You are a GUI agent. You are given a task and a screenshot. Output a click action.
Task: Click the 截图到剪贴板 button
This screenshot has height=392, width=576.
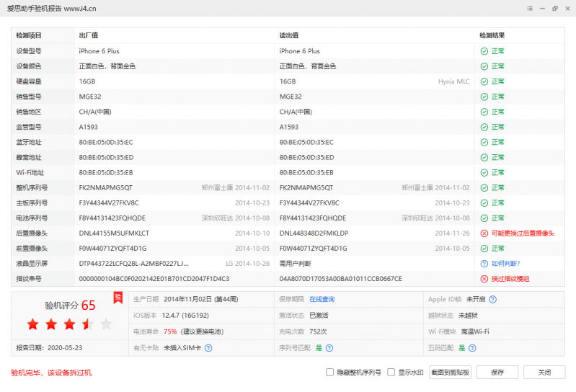[x=451, y=373]
